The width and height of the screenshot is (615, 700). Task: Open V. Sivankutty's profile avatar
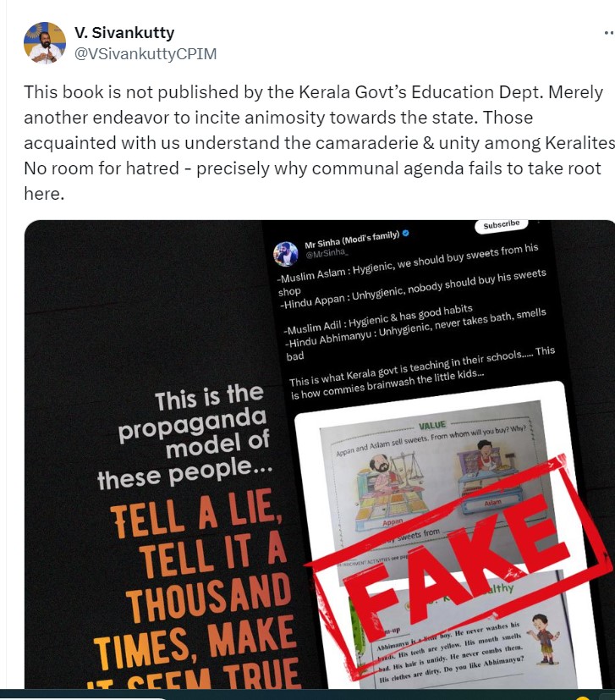(45, 43)
